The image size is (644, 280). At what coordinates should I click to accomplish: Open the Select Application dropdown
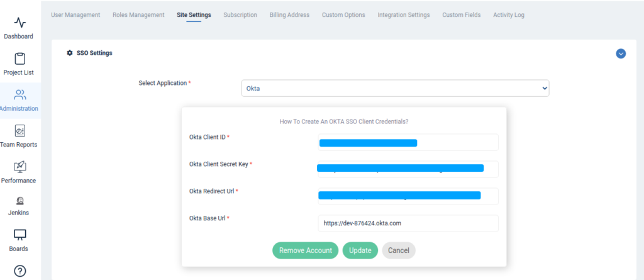tap(395, 88)
